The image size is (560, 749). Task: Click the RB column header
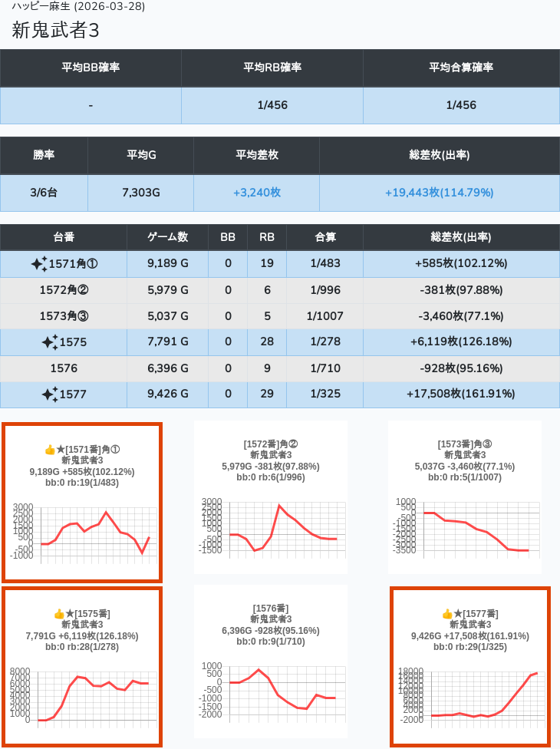[267, 237]
